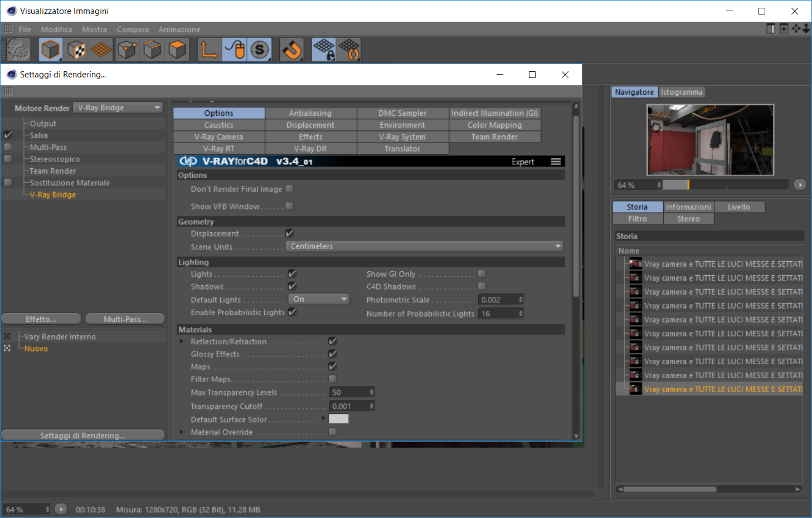Open the Scene Units Centimeters dropdown

point(425,246)
